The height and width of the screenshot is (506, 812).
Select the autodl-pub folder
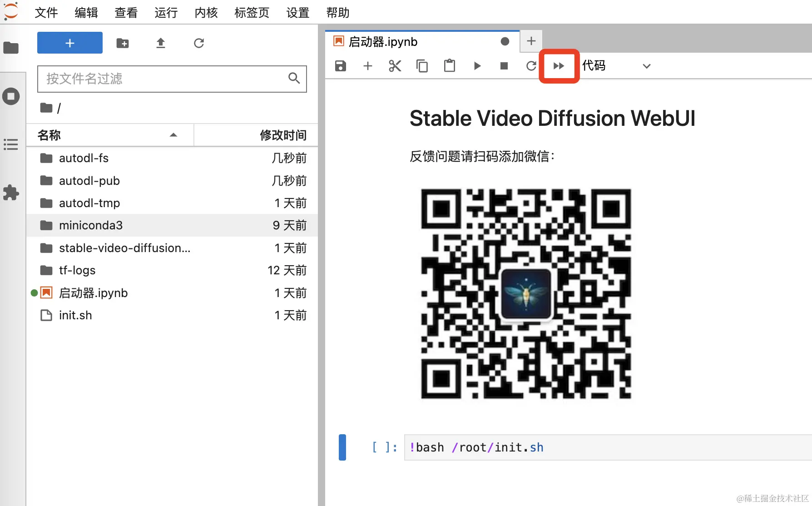pyautogui.click(x=172, y=181)
